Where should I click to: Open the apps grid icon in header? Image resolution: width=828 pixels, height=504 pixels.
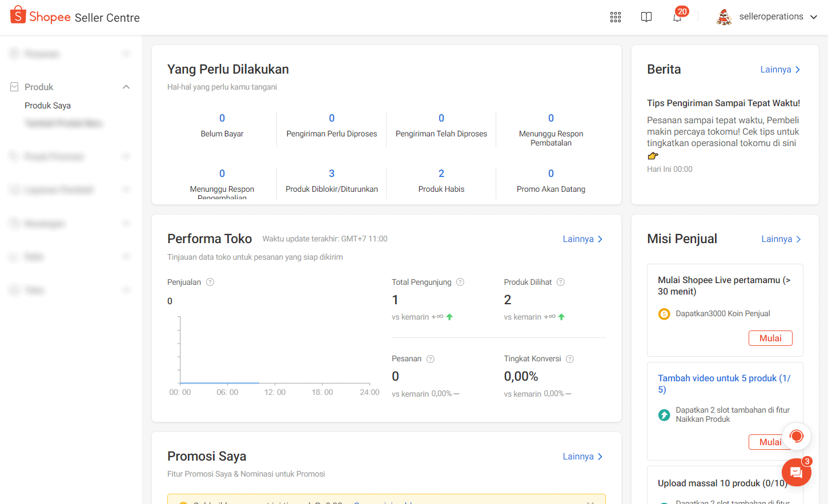615,17
